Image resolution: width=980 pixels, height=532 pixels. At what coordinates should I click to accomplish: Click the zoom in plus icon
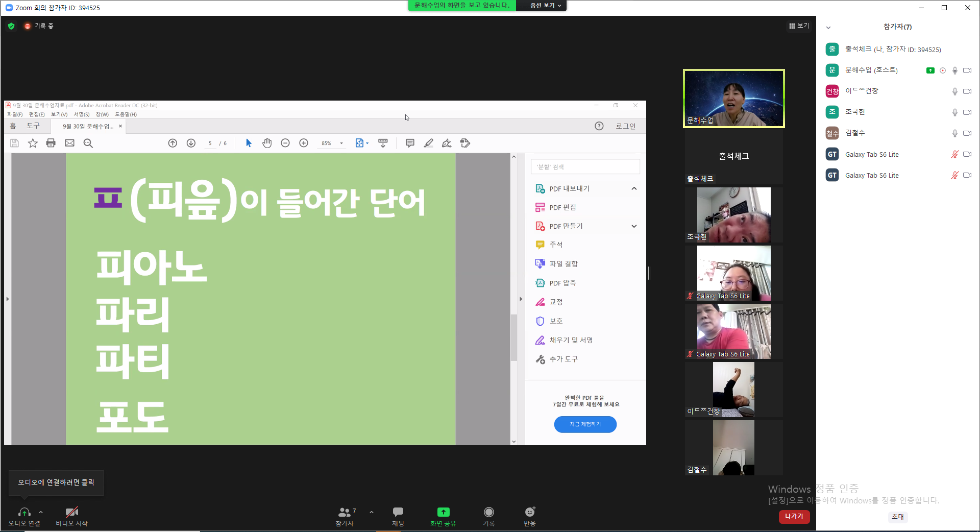click(x=304, y=143)
